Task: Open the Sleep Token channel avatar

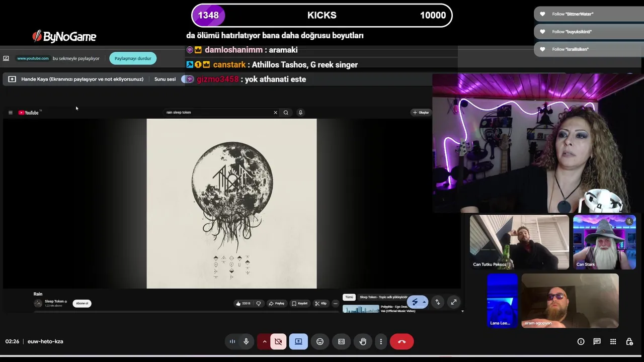Action: click(x=38, y=303)
